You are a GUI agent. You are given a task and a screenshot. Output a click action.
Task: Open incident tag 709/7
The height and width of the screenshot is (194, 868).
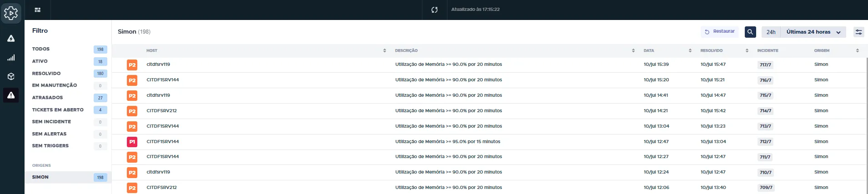pyautogui.click(x=766, y=188)
